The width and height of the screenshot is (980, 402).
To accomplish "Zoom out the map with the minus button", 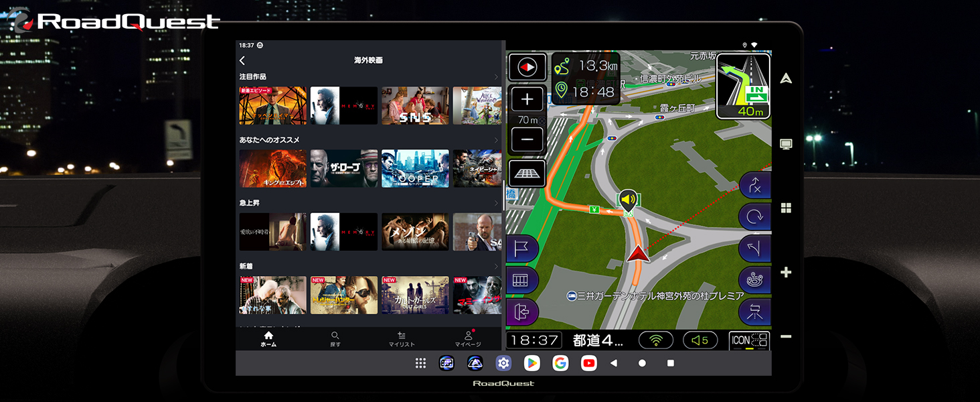I will click(x=527, y=139).
